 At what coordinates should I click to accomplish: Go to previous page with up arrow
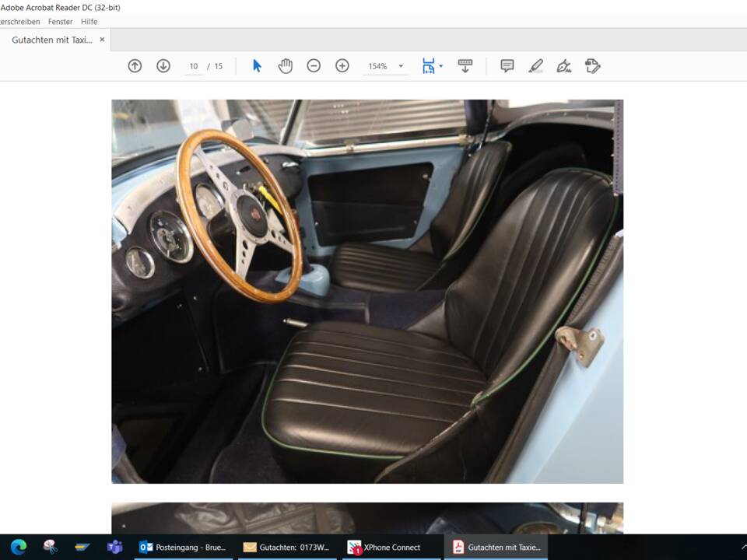tap(135, 66)
